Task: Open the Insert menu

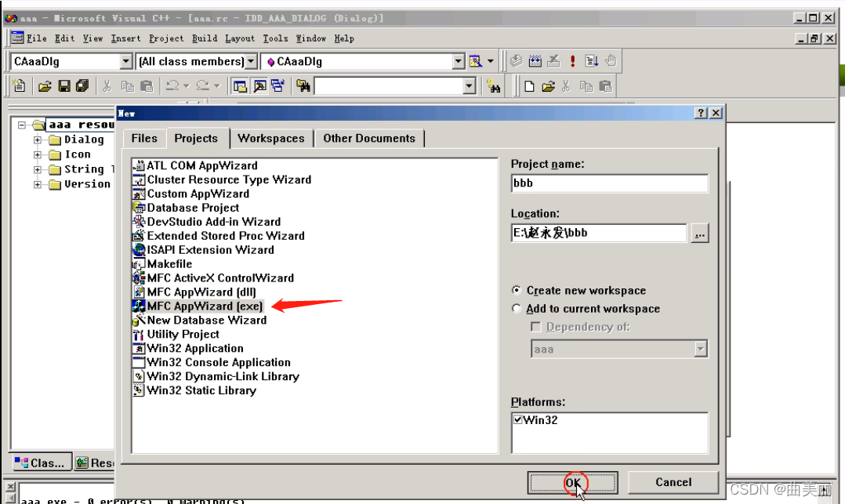Action: point(125,38)
